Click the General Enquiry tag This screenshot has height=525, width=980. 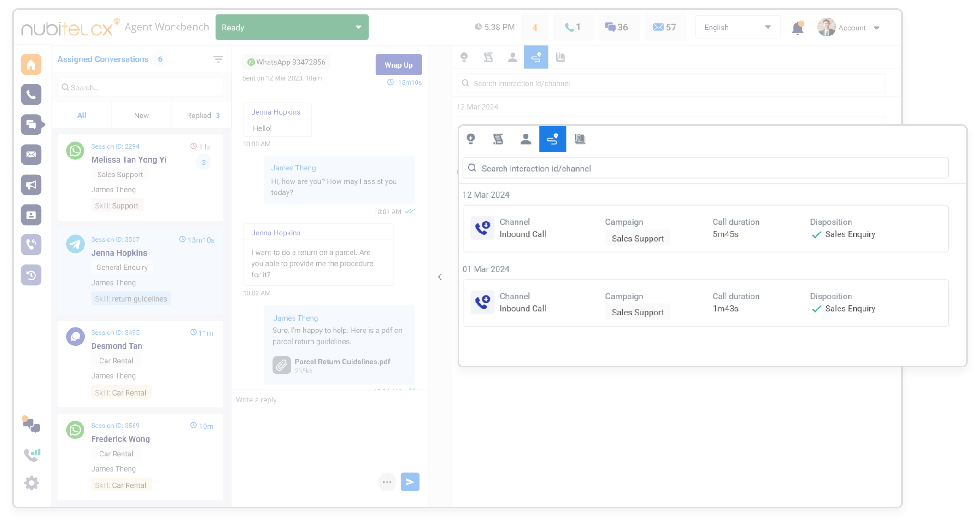122,267
